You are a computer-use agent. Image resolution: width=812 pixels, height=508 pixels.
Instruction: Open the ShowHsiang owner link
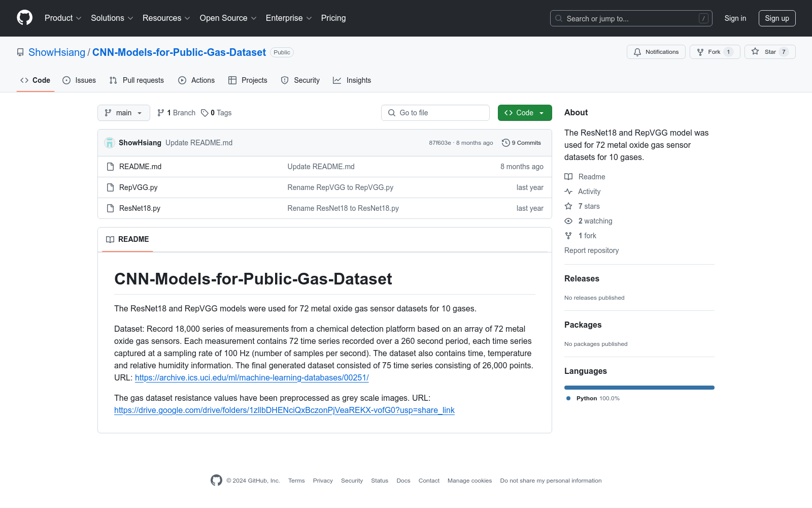[57, 52]
